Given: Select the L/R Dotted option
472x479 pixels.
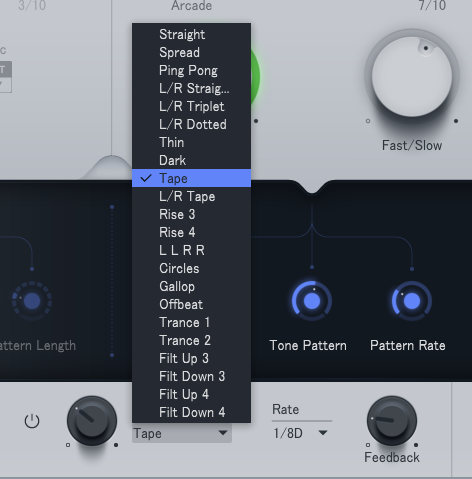Looking at the screenshot, I should tap(191, 124).
